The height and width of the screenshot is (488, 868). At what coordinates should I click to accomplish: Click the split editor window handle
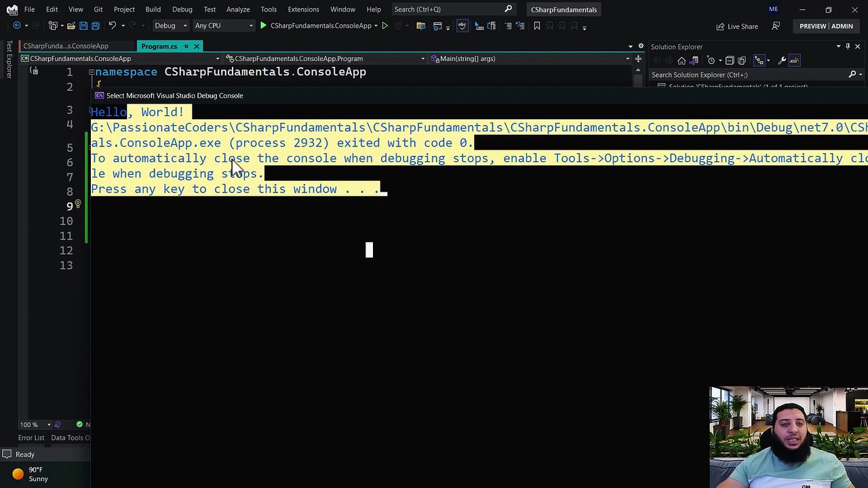coord(638,58)
